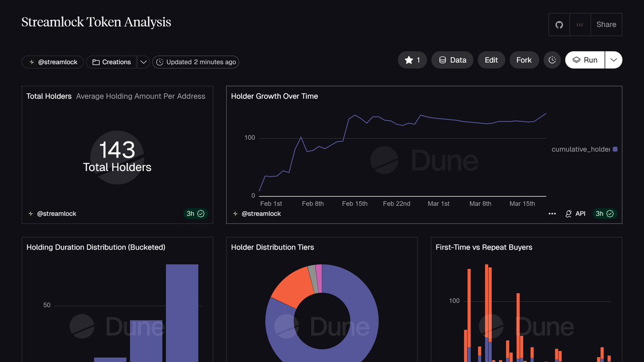The height and width of the screenshot is (362, 644).
Task: Expand the dropdown next to Creations
Action: point(143,62)
